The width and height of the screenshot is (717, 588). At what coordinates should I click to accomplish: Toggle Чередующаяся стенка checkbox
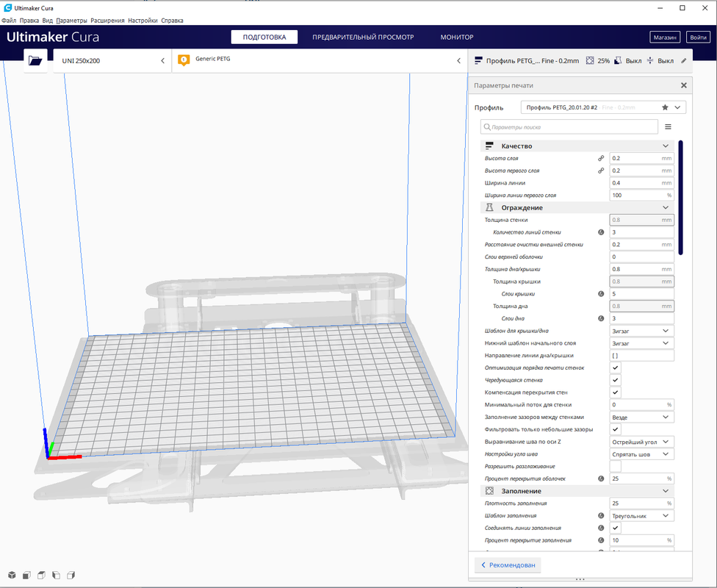coord(616,380)
